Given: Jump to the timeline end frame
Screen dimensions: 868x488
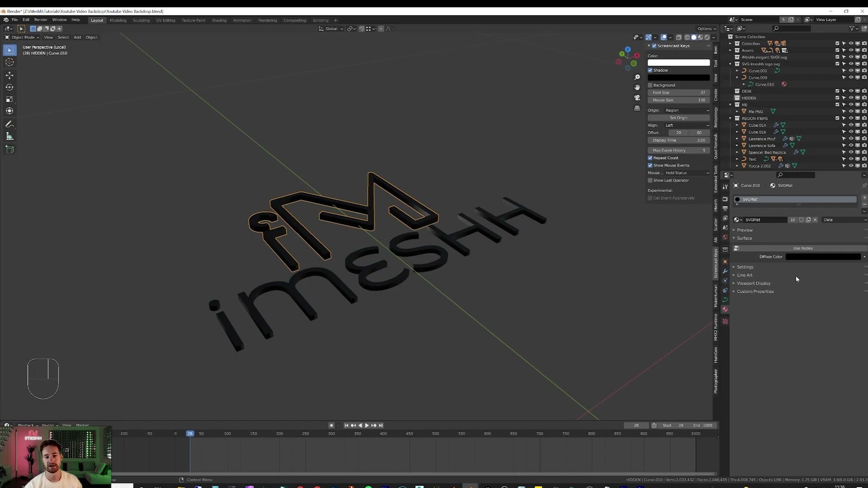Looking at the screenshot, I should click(381, 425).
